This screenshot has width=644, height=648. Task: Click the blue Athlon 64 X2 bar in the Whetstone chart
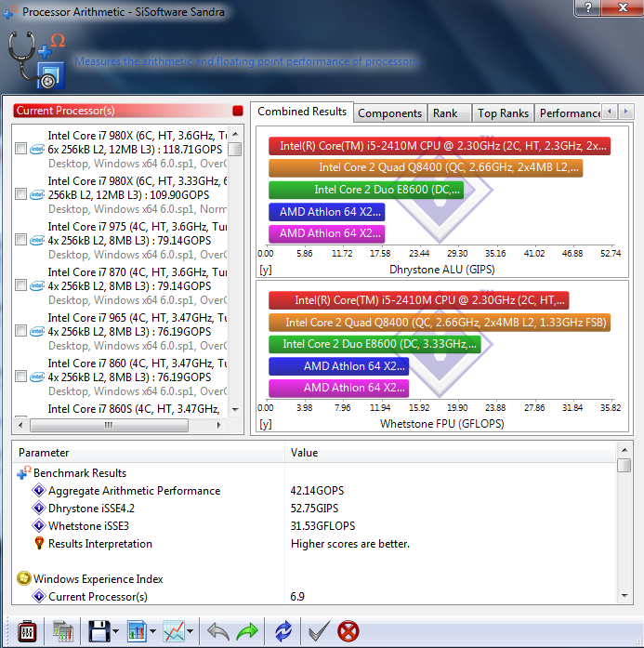tap(338, 366)
